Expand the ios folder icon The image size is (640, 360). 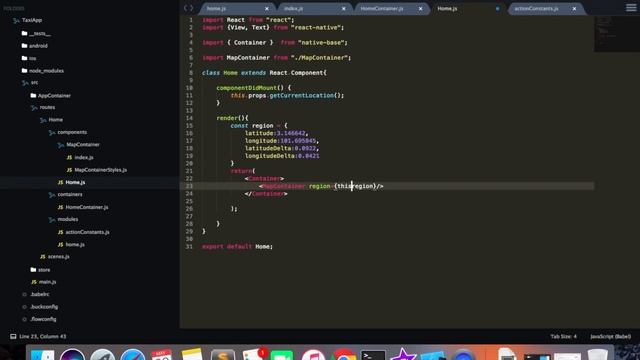tap(24, 58)
